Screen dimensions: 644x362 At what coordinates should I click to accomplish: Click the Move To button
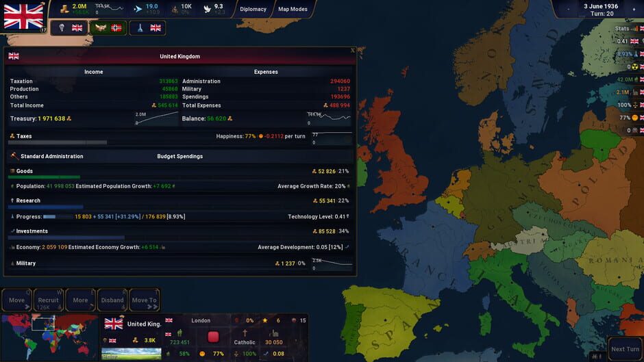[x=145, y=300]
